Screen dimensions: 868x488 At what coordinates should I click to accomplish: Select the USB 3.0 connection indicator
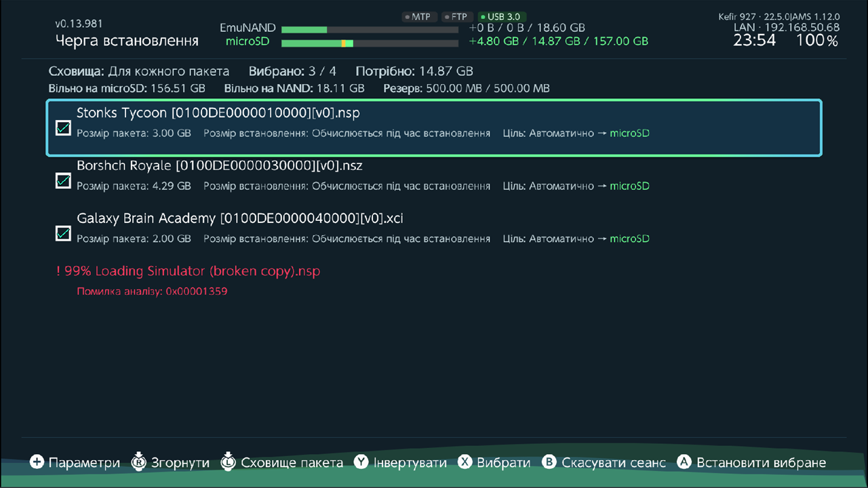[502, 16]
